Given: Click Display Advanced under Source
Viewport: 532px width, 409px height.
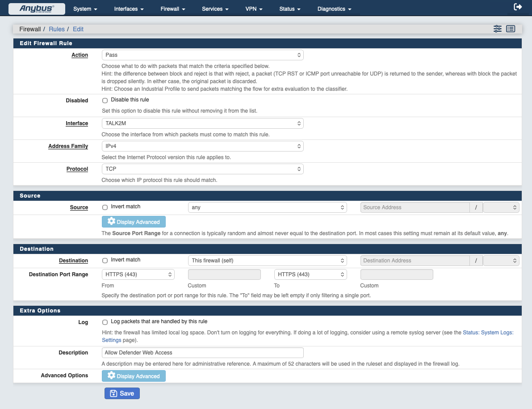Looking at the screenshot, I should click(134, 222).
